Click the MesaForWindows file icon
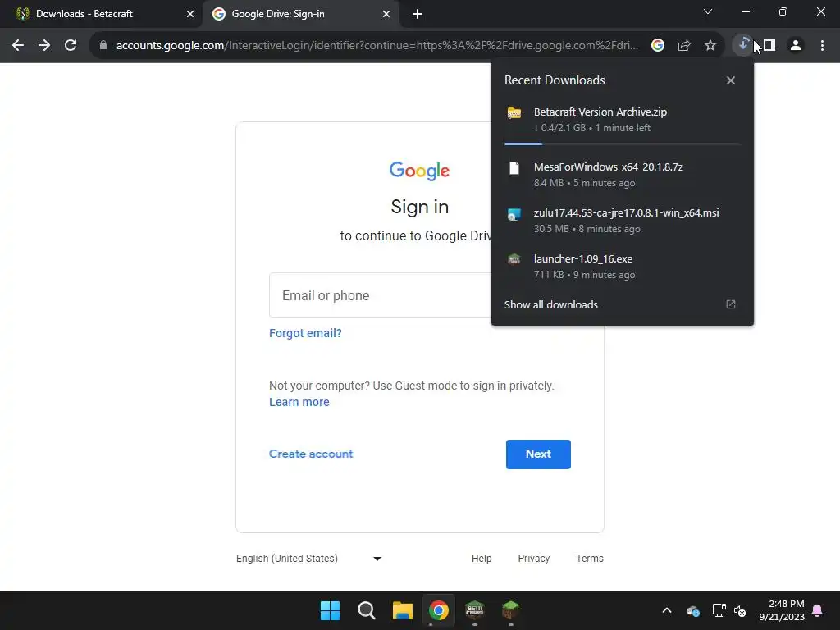The image size is (840, 630). tap(514, 168)
